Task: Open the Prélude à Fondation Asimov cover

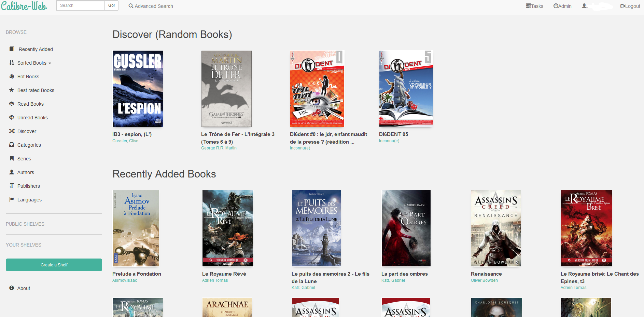Action: tap(136, 228)
